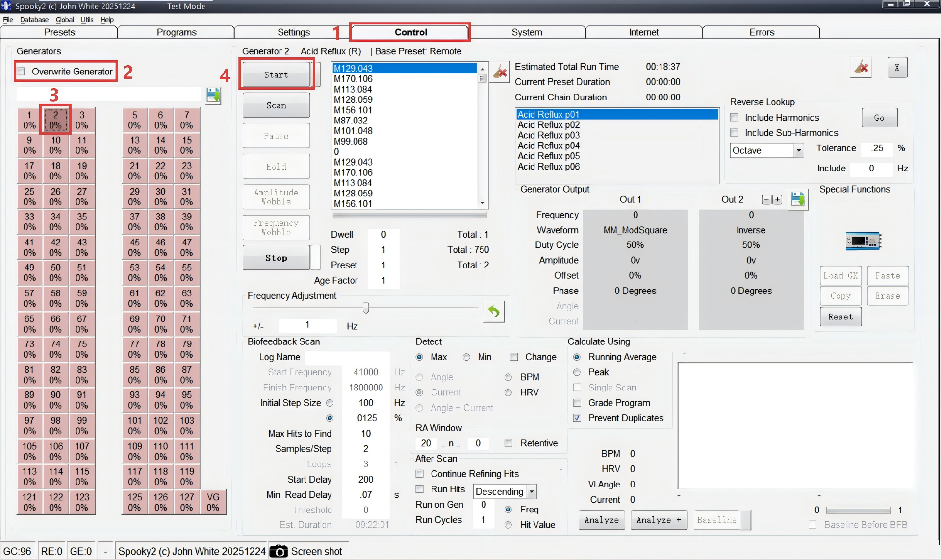Open the Database menu
The width and height of the screenshot is (941, 560).
coord(34,20)
